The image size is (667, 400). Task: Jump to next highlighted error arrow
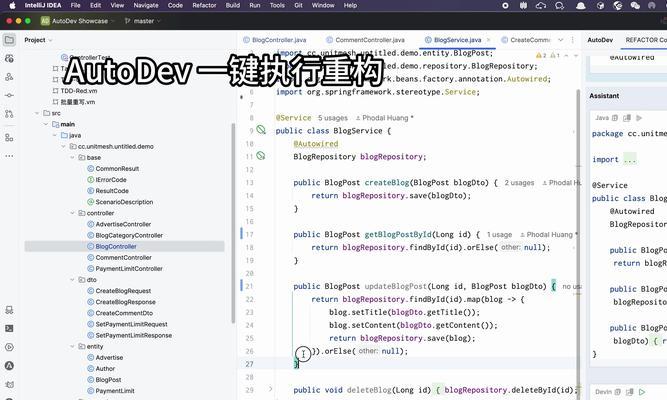pos(576,55)
